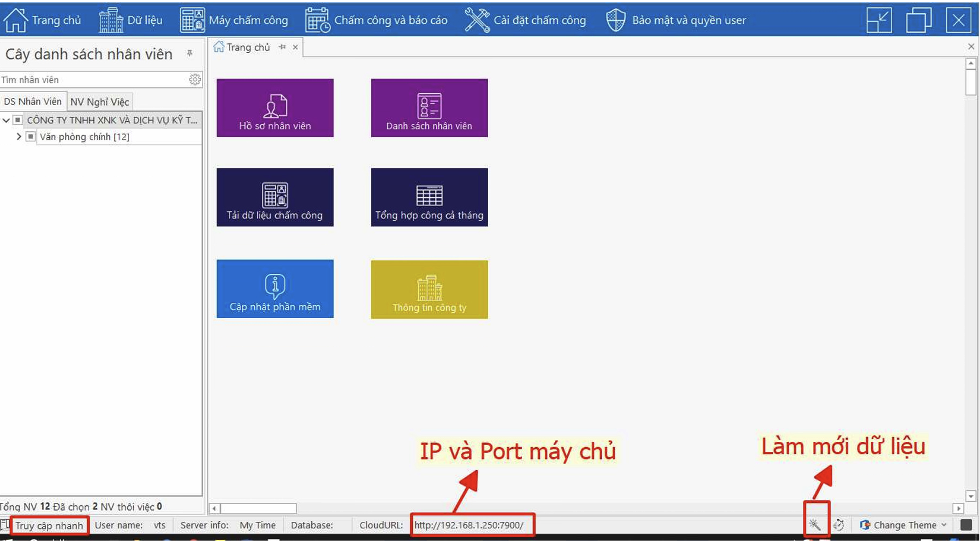Toggle the pin on Cây danh sách nhân viên panel

(189, 53)
